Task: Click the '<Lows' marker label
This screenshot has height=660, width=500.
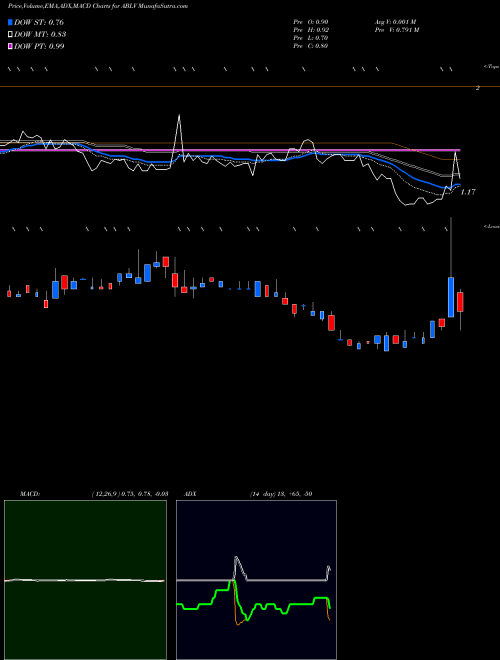Action: coord(492,226)
